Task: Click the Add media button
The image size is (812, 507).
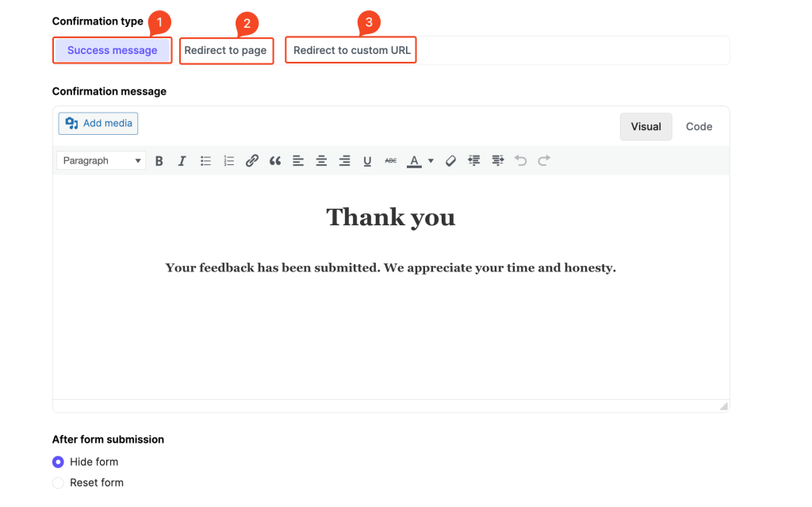Action: coord(98,124)
